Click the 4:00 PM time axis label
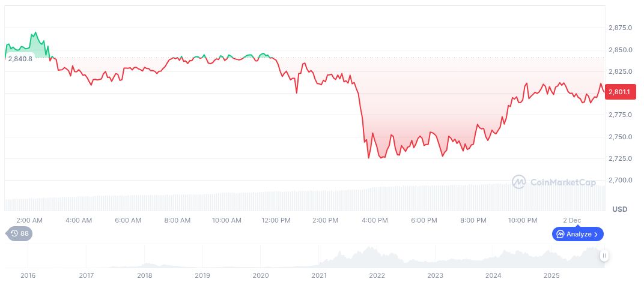The height and width of the screenshot is (282, 644). 374,220
